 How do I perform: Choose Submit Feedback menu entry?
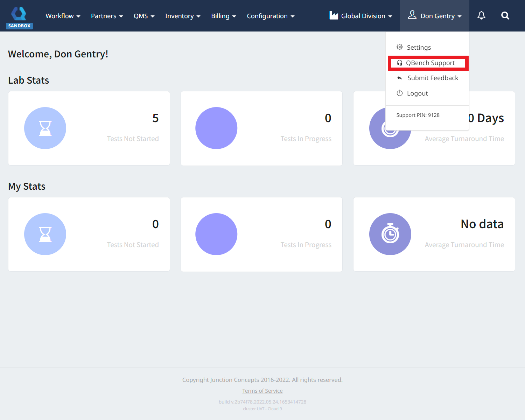coord(432,78)
